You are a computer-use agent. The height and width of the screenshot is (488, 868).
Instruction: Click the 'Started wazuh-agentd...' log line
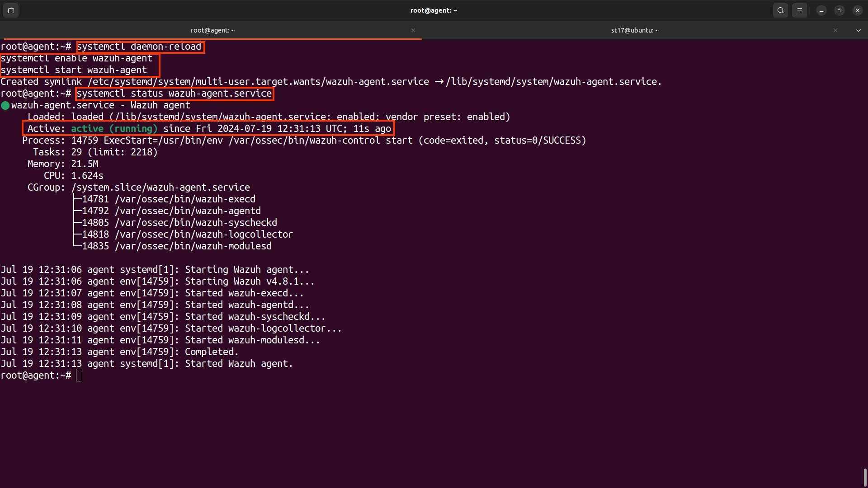[x=155, y=305]
